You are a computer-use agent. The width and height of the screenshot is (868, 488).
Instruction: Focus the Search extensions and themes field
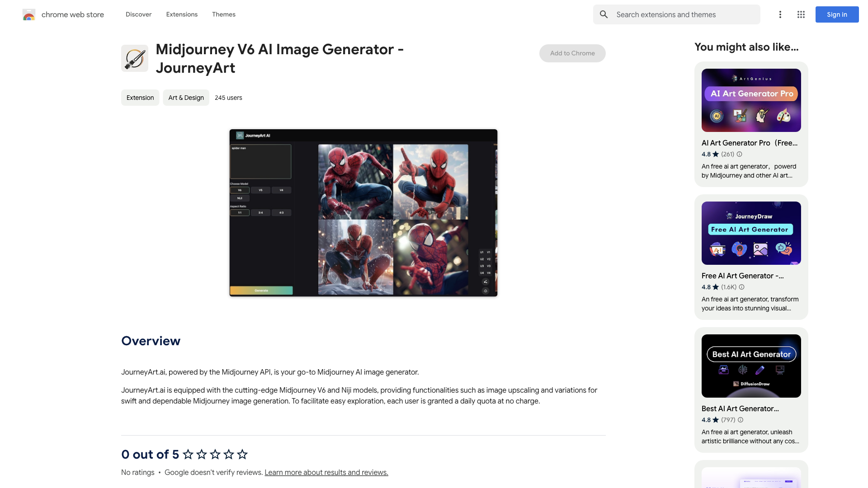coord(677,14)
